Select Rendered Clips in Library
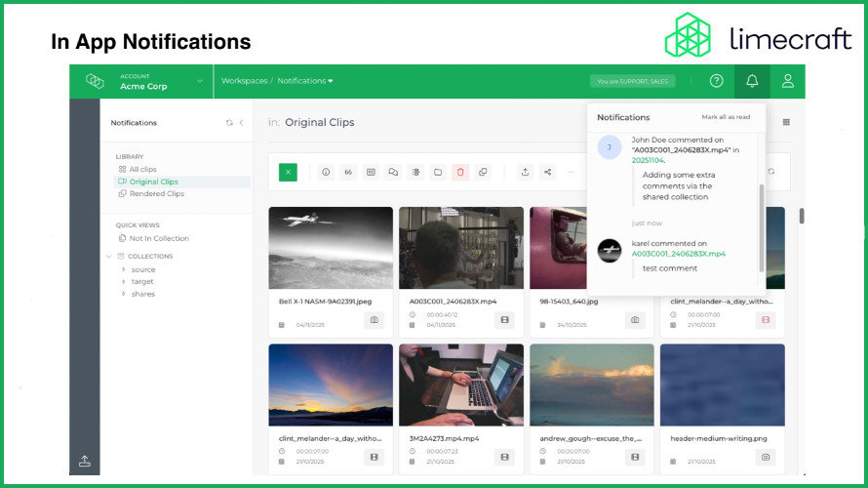 157,194
